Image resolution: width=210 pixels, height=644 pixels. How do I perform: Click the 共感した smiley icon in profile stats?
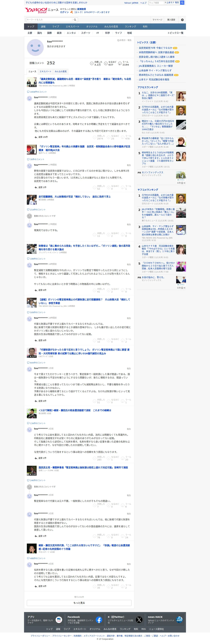coord(92,64)
